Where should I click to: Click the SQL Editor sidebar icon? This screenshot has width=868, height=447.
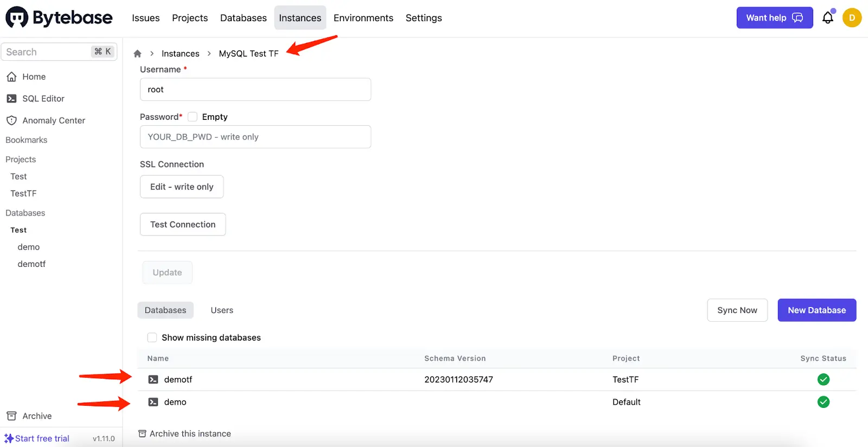[11, 99]
